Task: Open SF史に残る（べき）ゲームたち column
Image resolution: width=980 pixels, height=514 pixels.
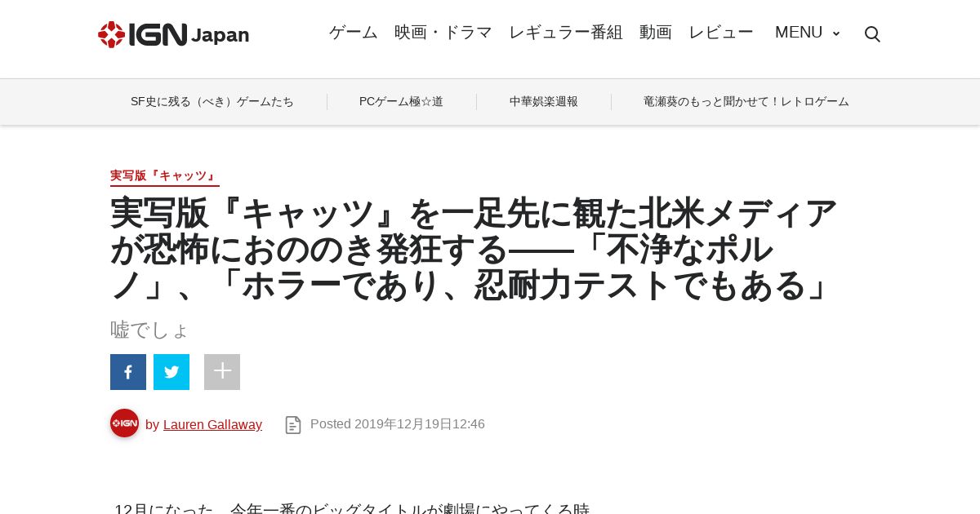Action: click(x=212, y=102)
